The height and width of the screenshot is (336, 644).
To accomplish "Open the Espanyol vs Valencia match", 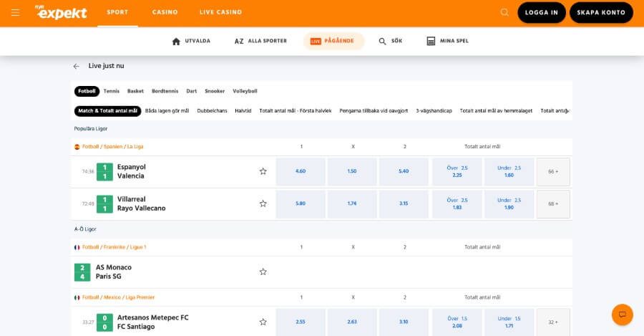I will [x=132, y=171].
